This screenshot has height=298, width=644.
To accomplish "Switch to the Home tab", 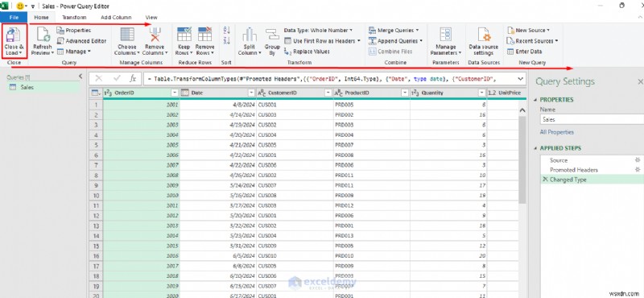I will (x=41, y=17).
